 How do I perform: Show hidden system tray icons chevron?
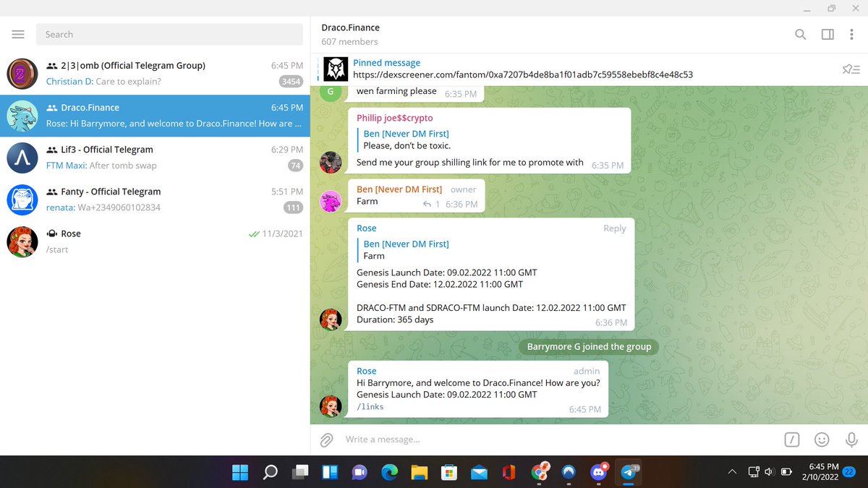[732, 472]
